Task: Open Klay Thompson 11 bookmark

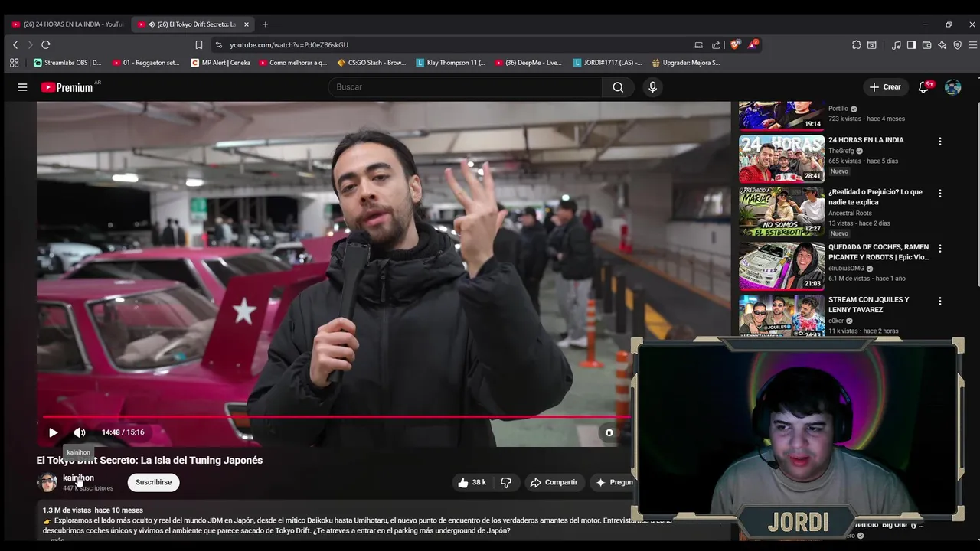Action: (x=450, y=63)
